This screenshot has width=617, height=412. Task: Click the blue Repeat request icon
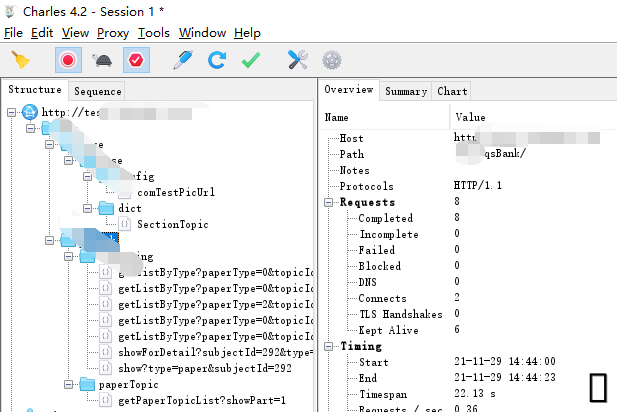tap(217, 60)
